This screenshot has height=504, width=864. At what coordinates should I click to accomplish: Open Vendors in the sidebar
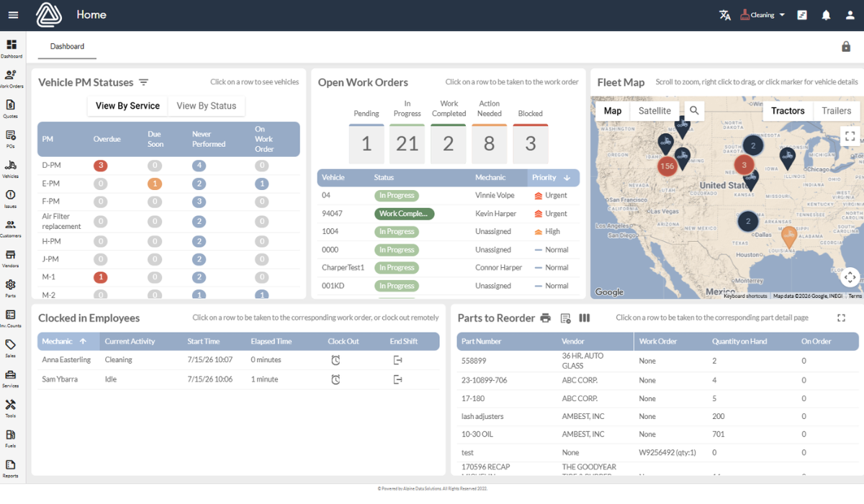coord(11,259)
